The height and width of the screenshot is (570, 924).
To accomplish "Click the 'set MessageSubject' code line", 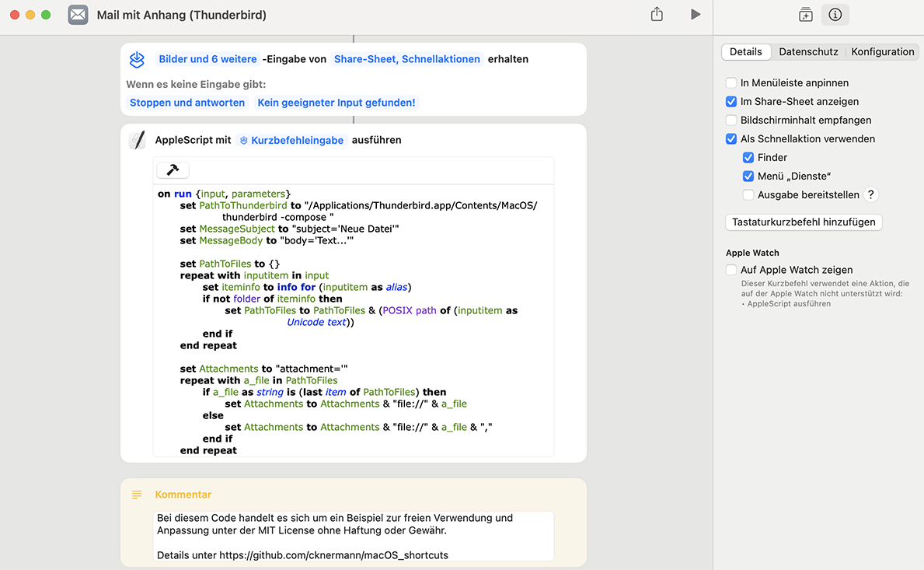I will coord(289,229).
